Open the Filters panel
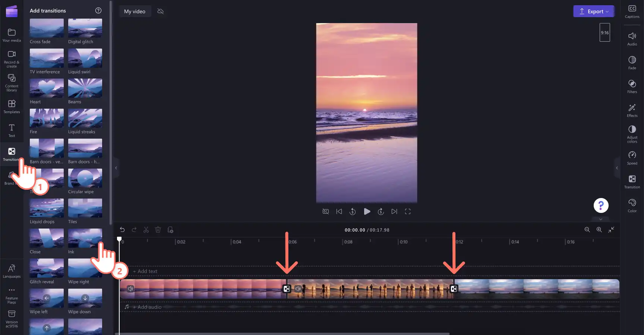The height and width of the screenshot is (335, 644). tap(632, 86)
